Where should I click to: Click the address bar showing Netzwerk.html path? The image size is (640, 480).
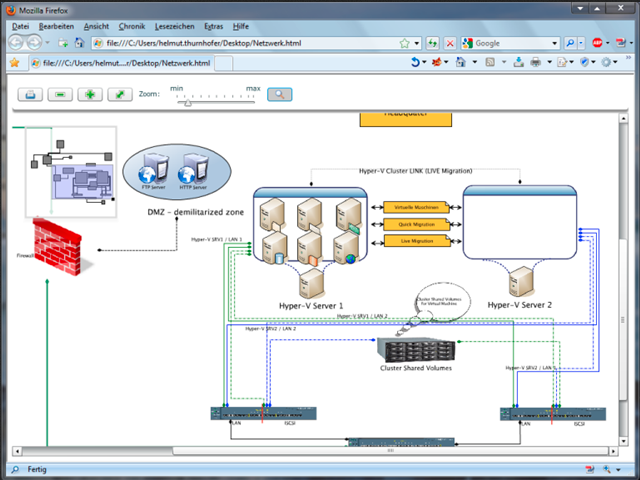[256, 43]
